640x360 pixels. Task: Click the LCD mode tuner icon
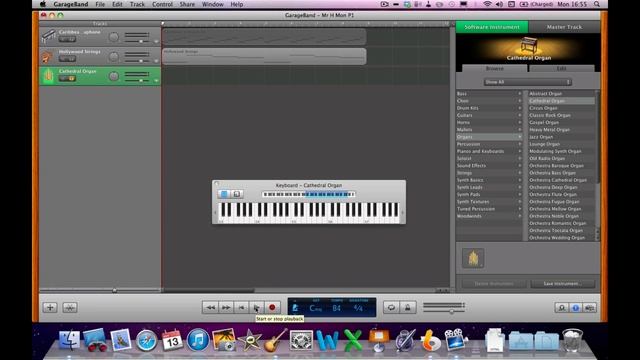[x=295, y=308]
